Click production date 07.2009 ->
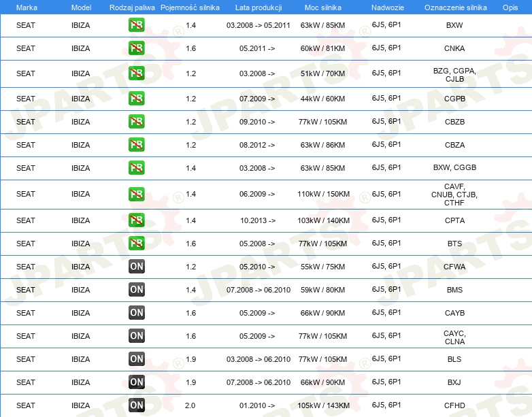 [x=257, y=99]
